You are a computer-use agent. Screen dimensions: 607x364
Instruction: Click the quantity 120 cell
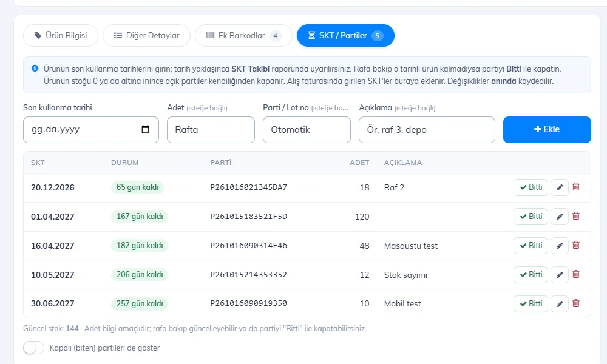click(x=362, y=217)
